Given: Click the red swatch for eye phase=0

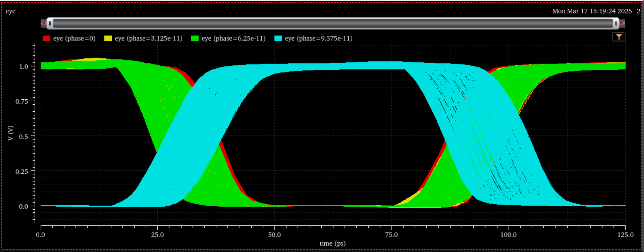Looking at the screenshot, I should pyautogui.click(x=46, y=38).
